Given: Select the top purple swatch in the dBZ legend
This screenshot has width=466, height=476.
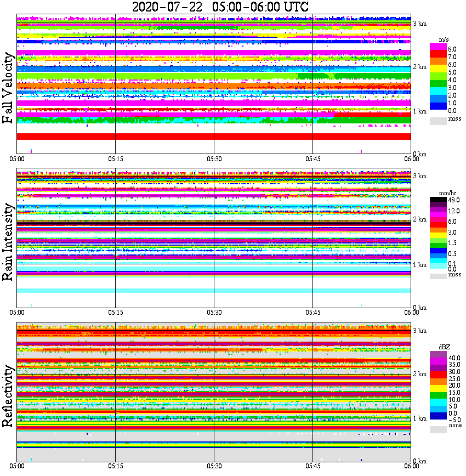Looking at the screenshot, I should pyautogui.click(x=438, y=355).
